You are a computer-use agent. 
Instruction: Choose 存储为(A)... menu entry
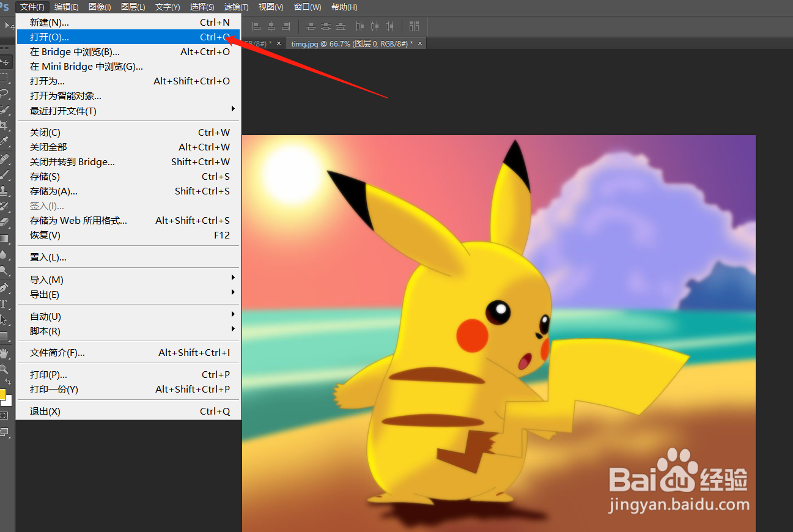pos(129,191)
